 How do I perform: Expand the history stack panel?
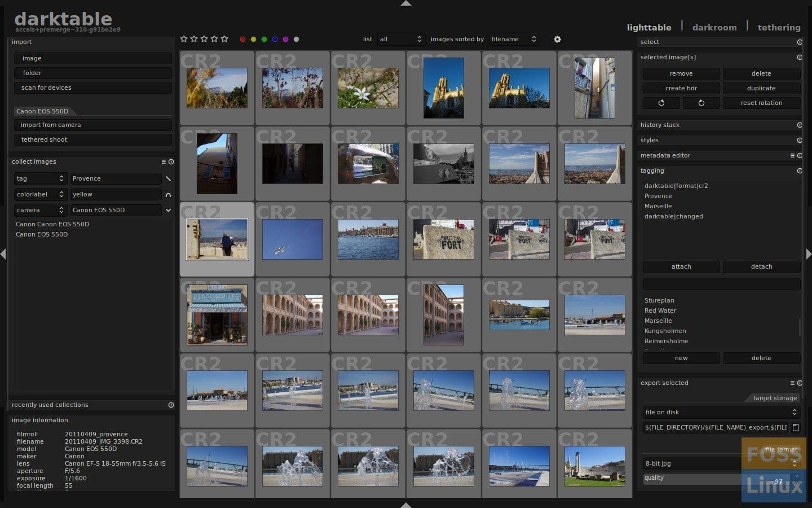coord(660,125)
